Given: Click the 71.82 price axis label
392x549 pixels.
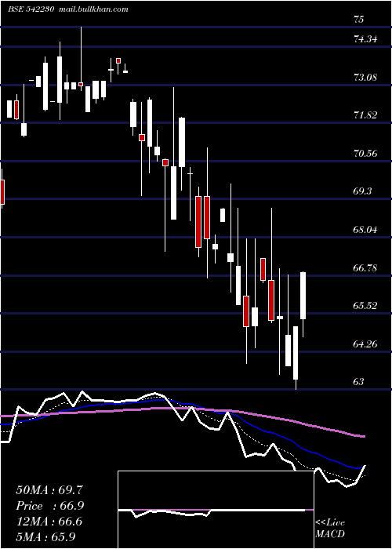Looking at the screenshot, I should coord(366,115).
